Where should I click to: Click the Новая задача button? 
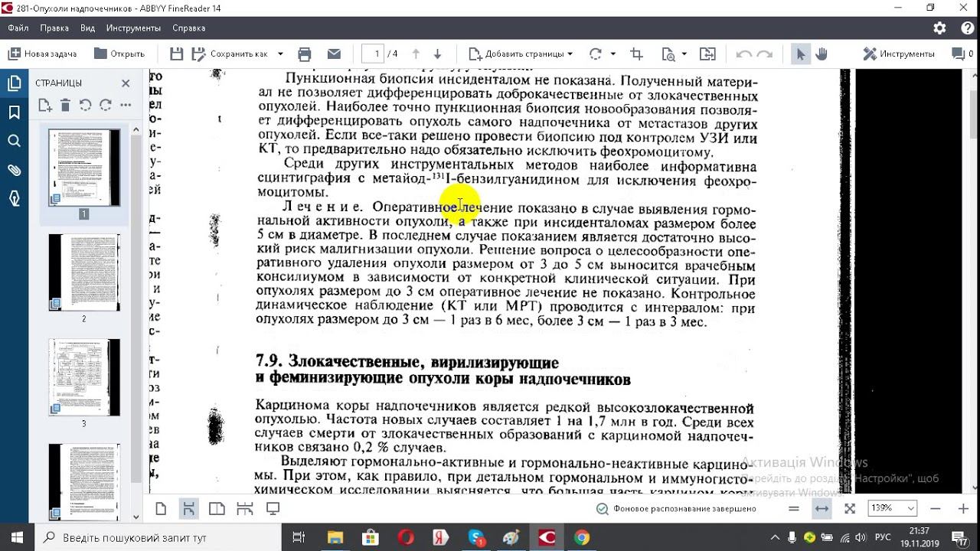coord(43,54)
